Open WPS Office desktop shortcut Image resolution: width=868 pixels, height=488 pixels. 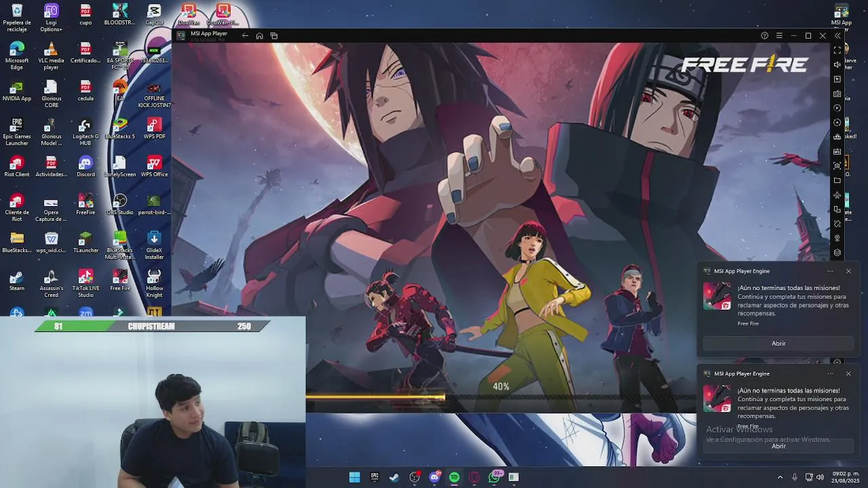tap(154, 167)
